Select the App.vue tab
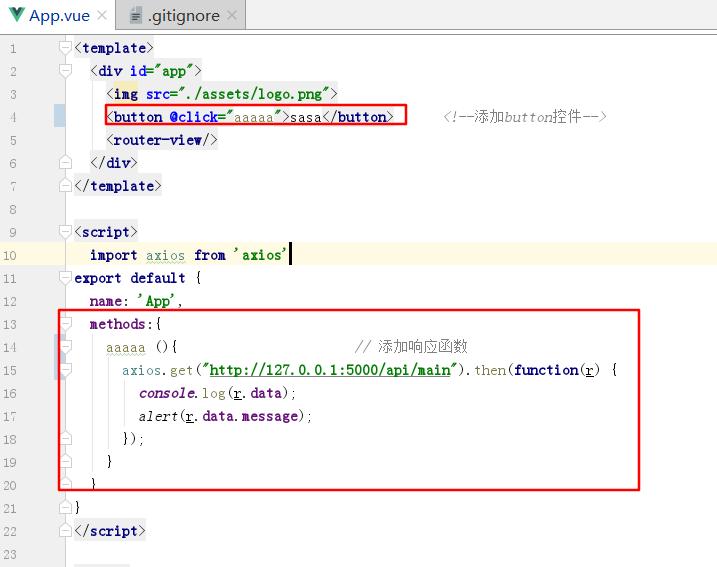 [58, 16]
